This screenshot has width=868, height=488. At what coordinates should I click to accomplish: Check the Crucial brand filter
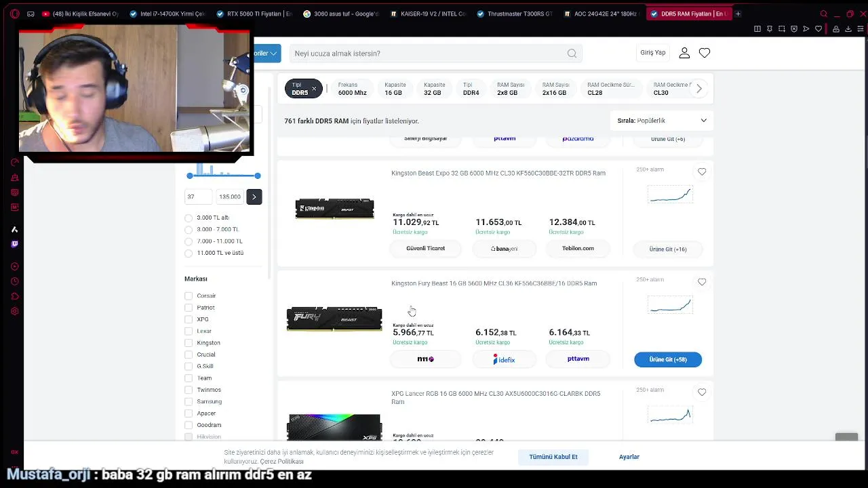click(189, 354)
